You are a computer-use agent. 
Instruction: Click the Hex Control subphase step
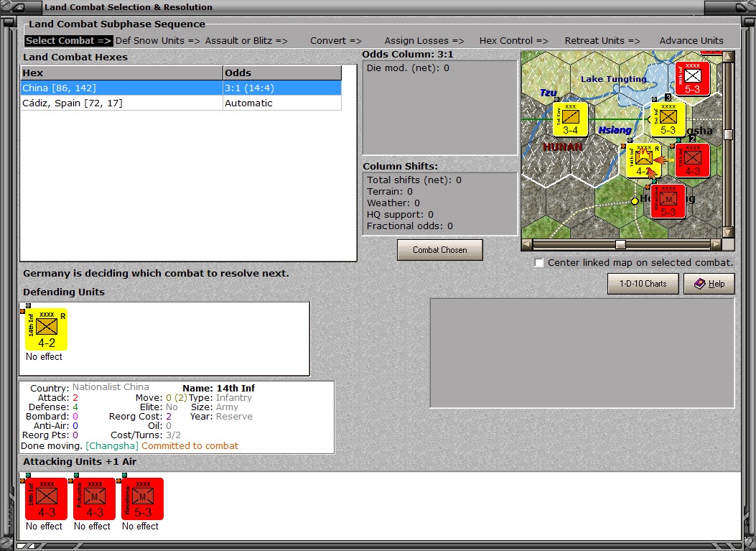[x=513, y=40]
